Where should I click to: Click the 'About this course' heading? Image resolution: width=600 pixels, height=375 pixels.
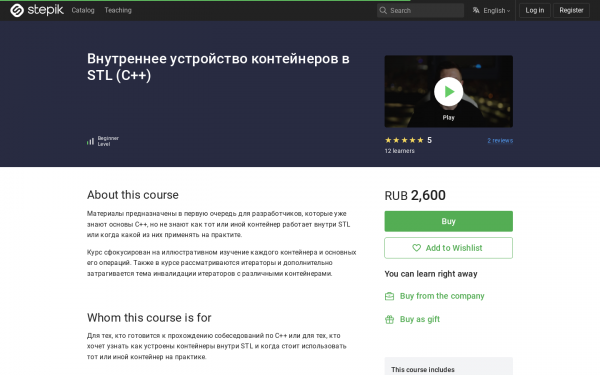132,195
